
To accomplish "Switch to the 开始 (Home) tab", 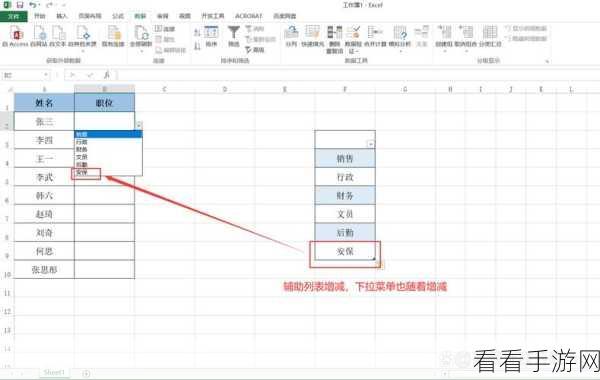I will (40, 16).
